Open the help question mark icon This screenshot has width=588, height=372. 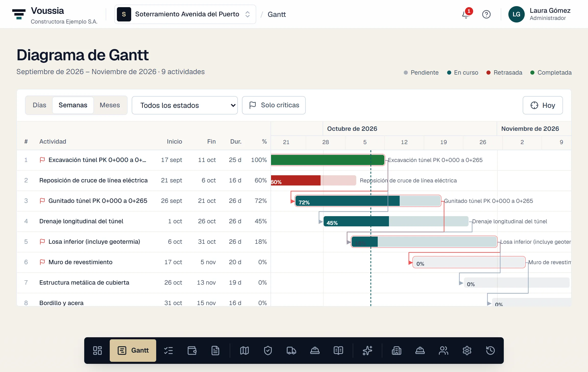tap(486, 14)
